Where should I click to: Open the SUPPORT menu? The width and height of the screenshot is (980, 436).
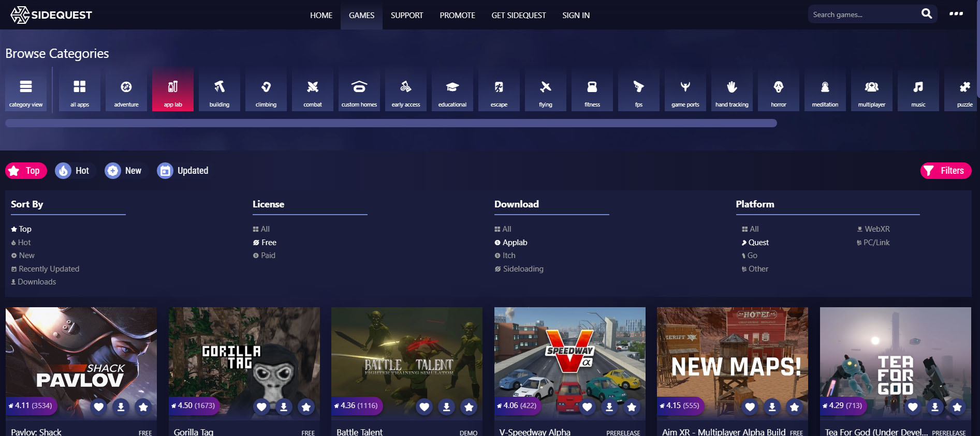[x=407, y=15]
